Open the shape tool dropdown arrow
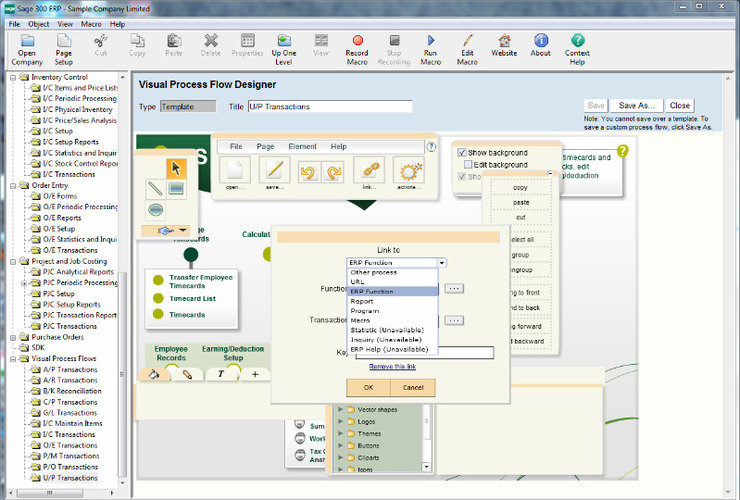Image resolution: width=740 pixels, height=500 pixels. [x=183, y=230]
